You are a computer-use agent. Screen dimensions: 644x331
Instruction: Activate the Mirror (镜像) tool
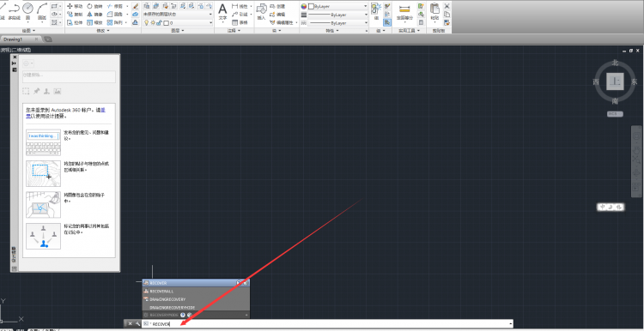94,15
